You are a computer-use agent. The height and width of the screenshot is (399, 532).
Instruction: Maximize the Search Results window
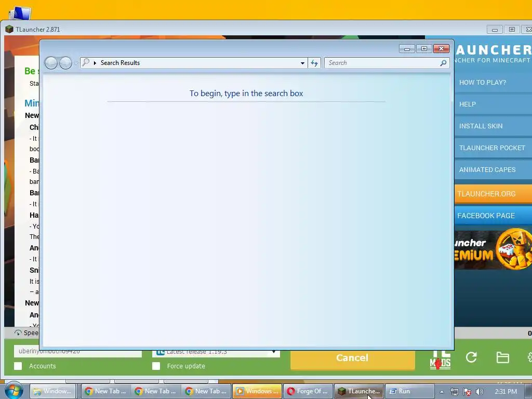pos(424,48)
